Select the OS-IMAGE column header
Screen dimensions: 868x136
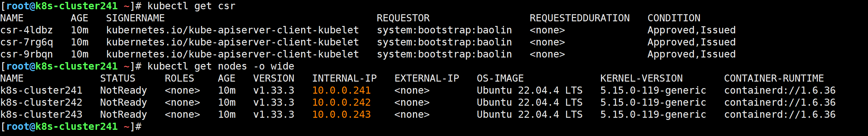[500, 79]
